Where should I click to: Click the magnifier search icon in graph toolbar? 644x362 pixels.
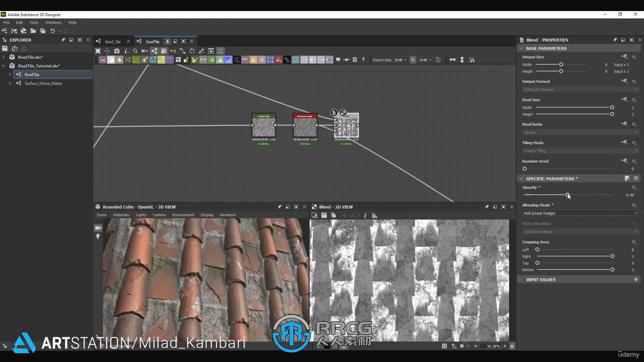click(135, 51)
